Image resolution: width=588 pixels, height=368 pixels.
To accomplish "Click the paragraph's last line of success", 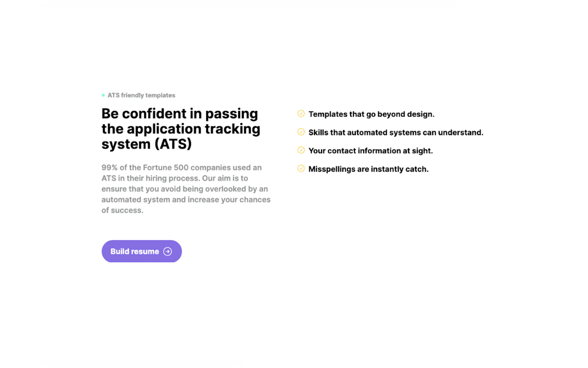I will [122, 210].
